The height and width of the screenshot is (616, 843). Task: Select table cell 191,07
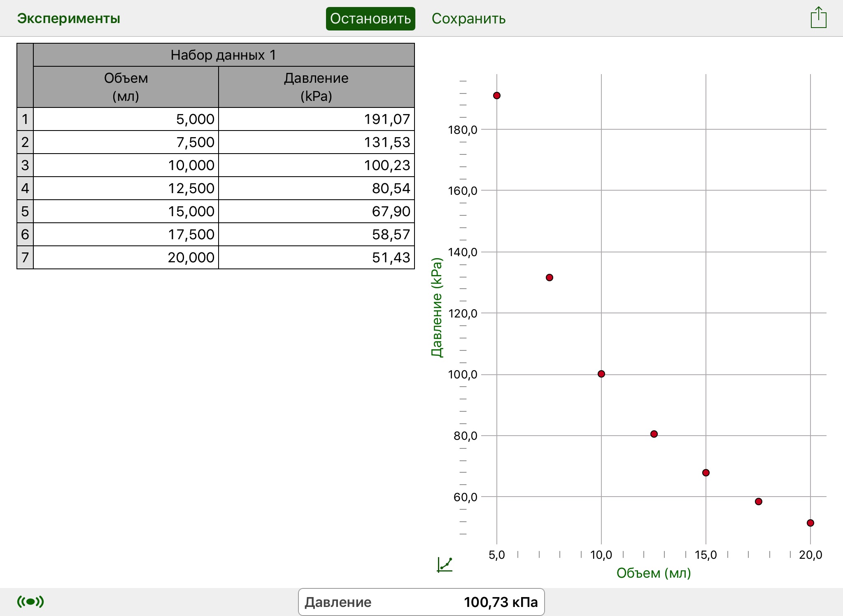(316, 119)
